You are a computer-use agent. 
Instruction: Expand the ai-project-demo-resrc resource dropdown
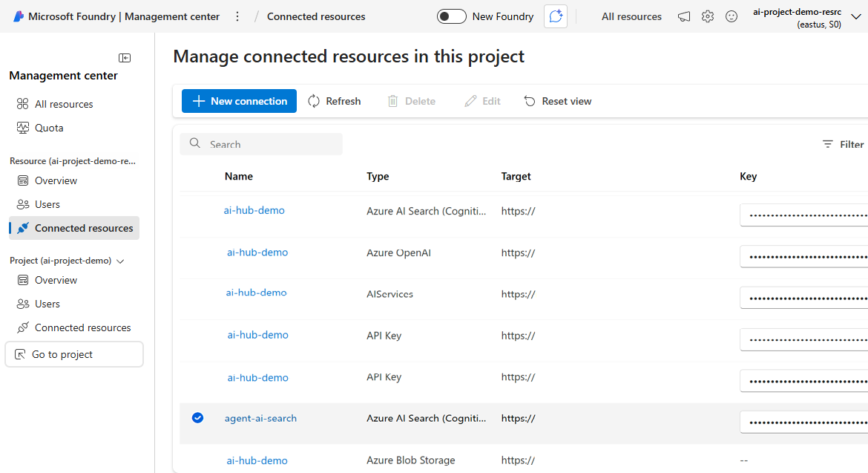coord(856,17)
